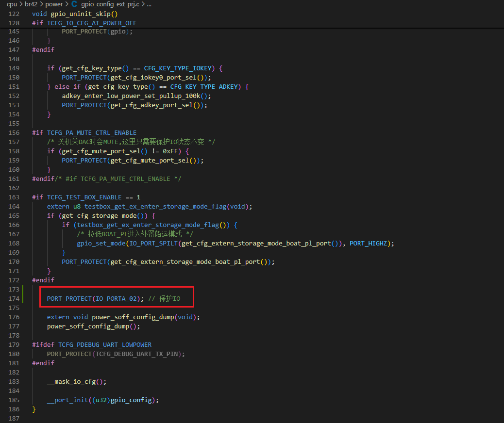Select line number 187 in the gutter

(14, 419)
